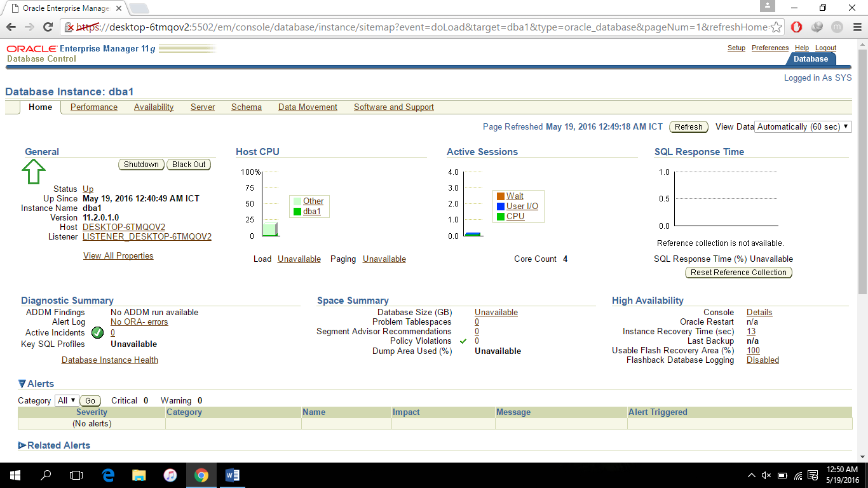The width and height of the screenshot is (868, 488).
Task: Click the Chrome taskbar icon
Action: coord(201,475)
